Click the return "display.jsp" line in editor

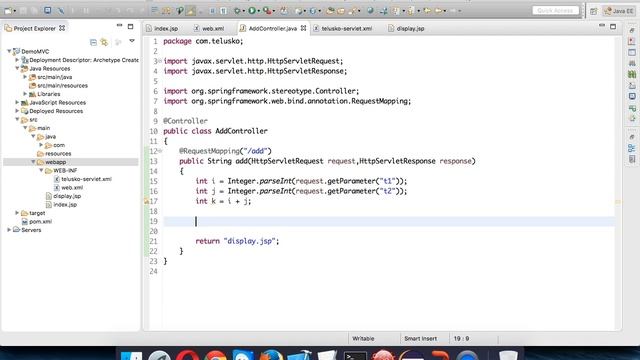click(237, 241)
